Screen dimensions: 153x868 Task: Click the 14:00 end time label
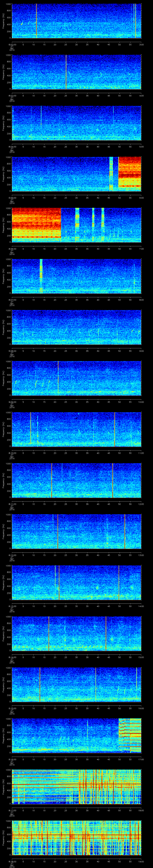click(141, 606)
